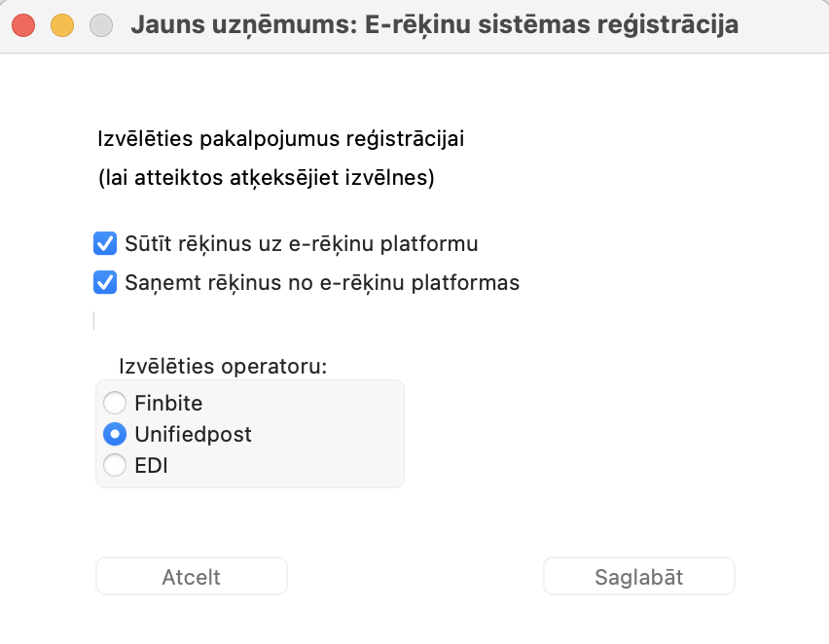Image resolution: width=829 pixels, height=644 pixels.
Task: Click the "Saņemt rēķinus" checkbox label text
Action: click(322, 283)
